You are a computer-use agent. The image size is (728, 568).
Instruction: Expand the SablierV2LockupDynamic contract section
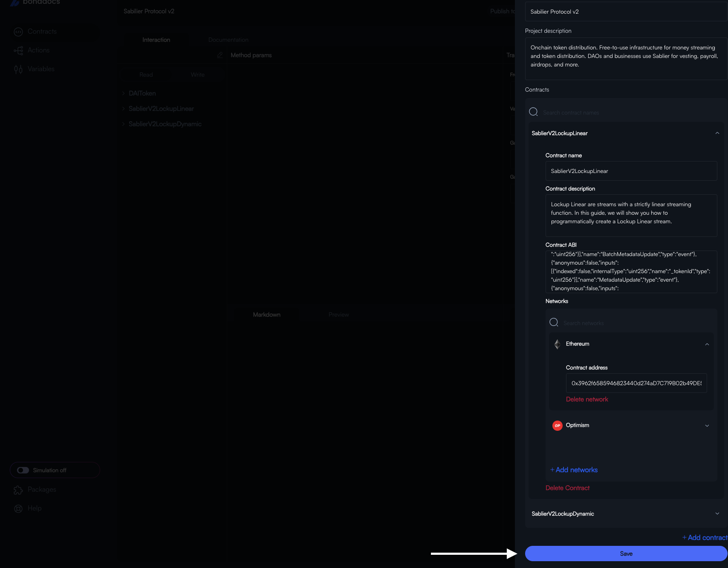[717, 514]
